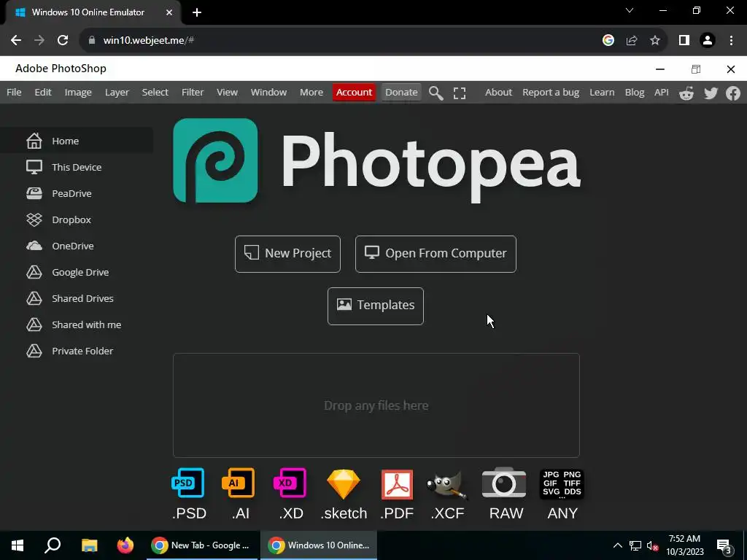Open the File menu
Viewport: 747px width, 560px height.
(14, 93)
